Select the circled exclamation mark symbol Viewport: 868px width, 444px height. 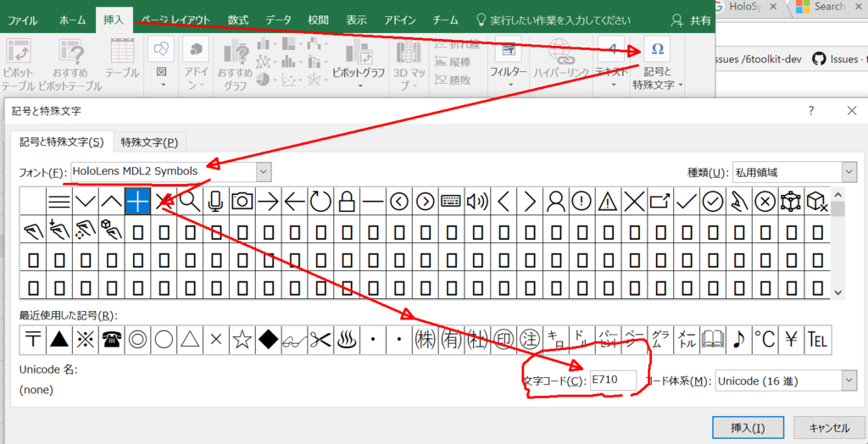(x=581, y=202)
